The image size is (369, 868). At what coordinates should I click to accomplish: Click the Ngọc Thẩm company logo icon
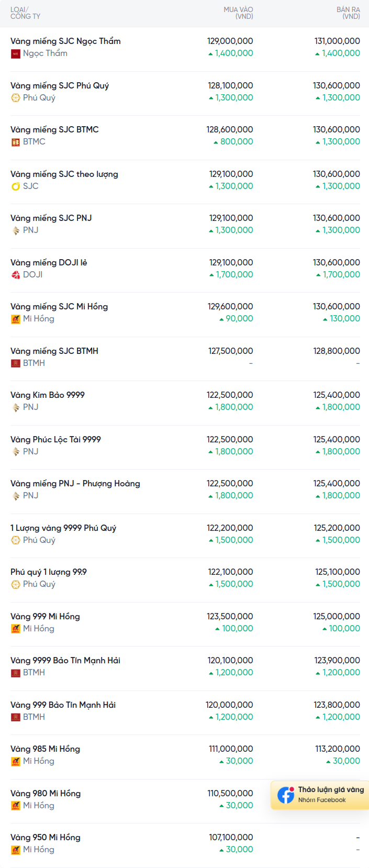pos(16,53)
